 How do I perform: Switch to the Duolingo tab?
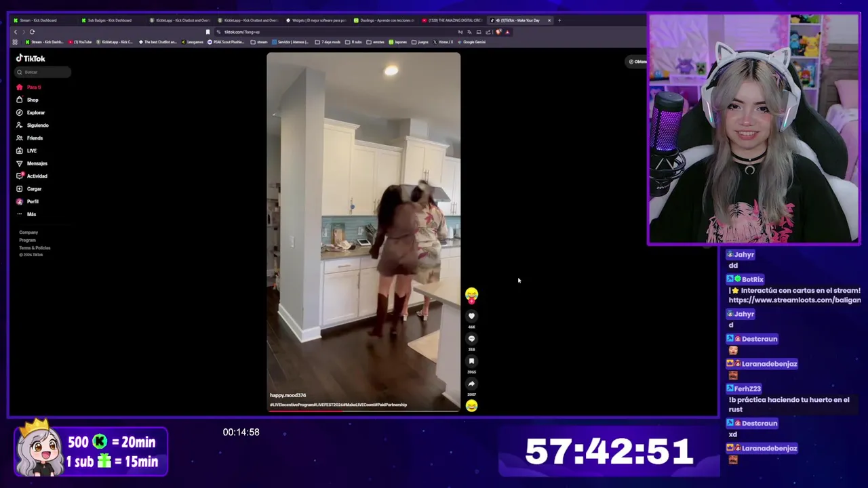pyautogui.click(x=384, y=20)
